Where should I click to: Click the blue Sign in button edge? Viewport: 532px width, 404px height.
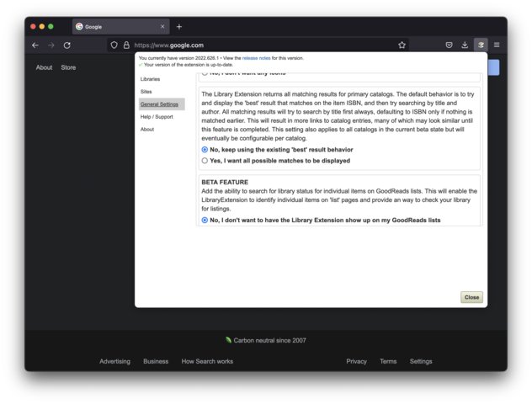pos(493,67)
